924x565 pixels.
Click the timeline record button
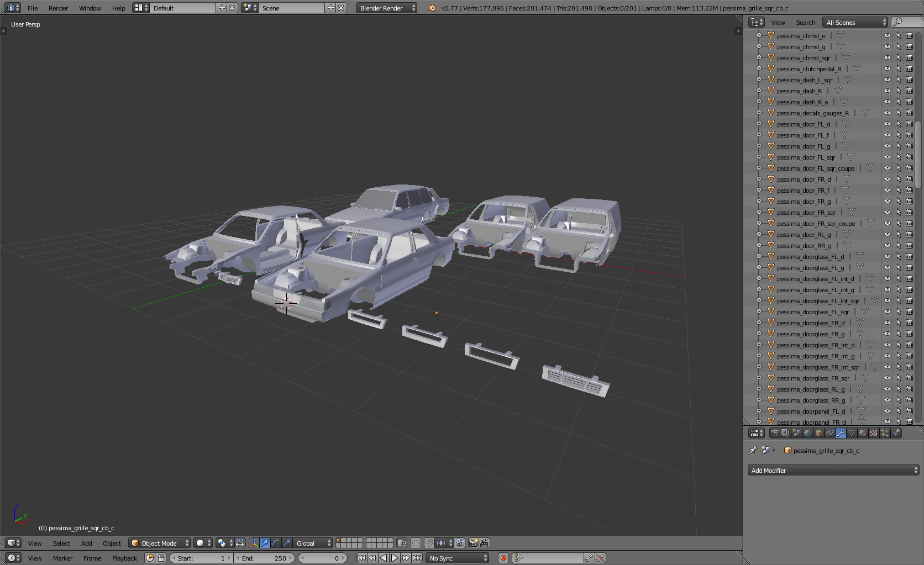(x=503, y=558)
